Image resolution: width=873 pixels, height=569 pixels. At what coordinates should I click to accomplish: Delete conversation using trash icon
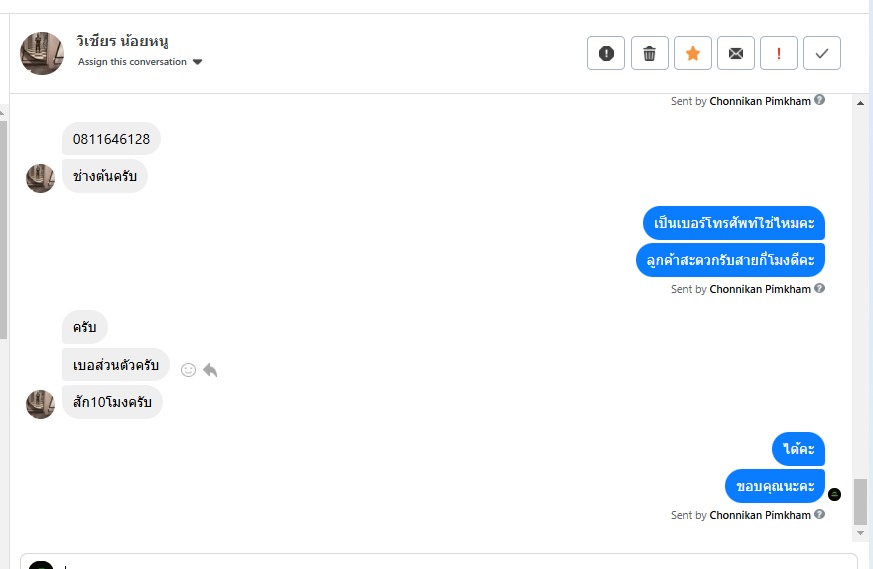click(x=649, y=54)
